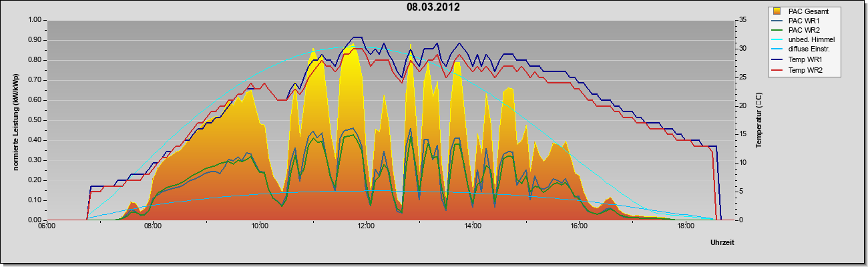868x267 pixels.
Task: Click the 14:00 time axis tick
Action: [473, 226]
